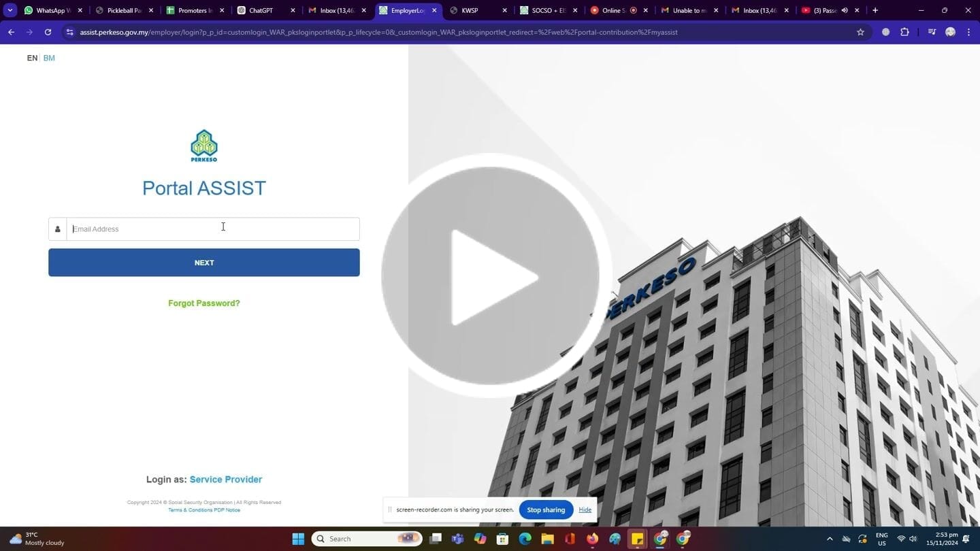Launch Firefox from the taskbar
Screen dimensions: 980x551
pos(593,539)
